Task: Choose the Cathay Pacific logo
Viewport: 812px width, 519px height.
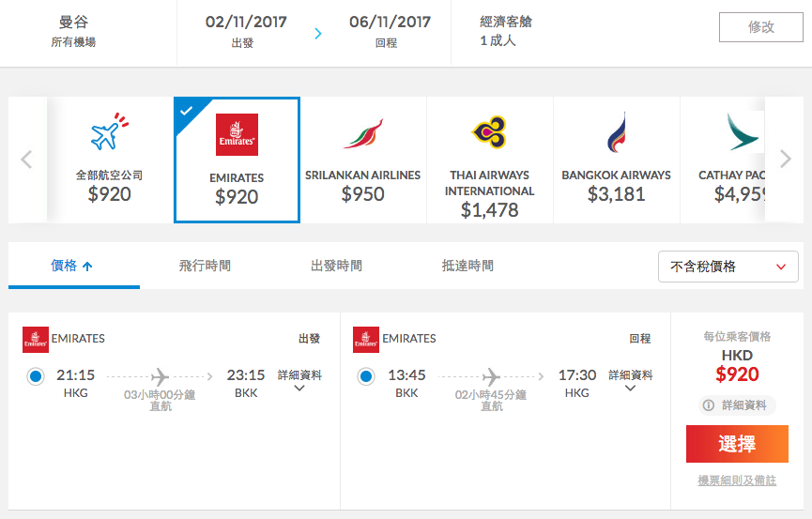Action: click(x=743, y=131)
